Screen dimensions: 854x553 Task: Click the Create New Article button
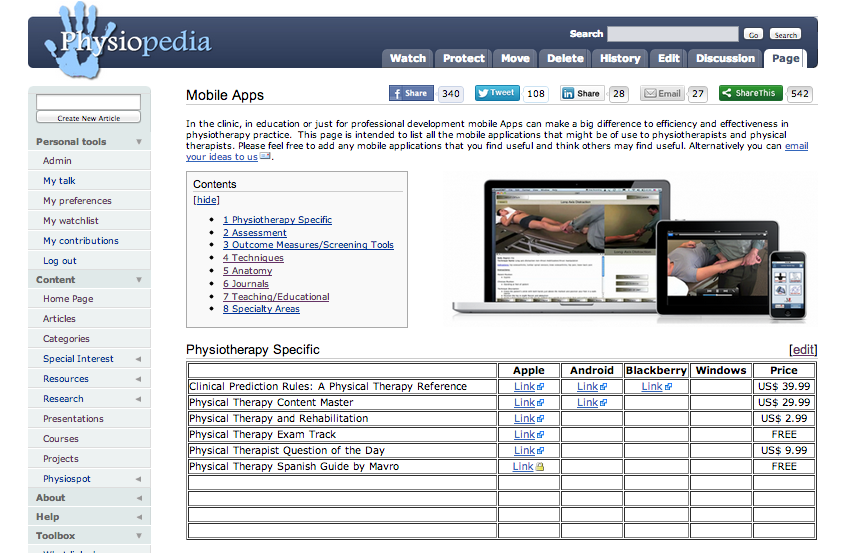(88, 118)
